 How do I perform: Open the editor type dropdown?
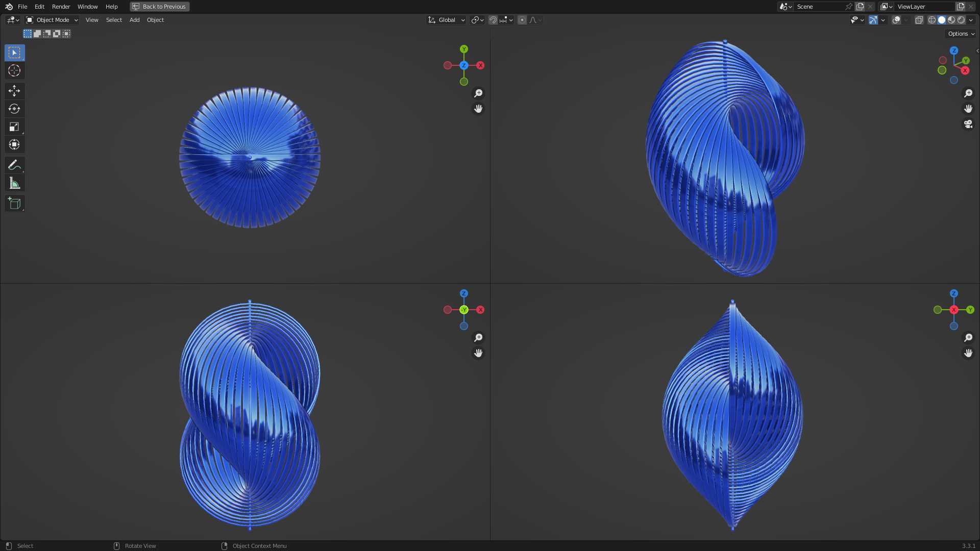(13, 20)
